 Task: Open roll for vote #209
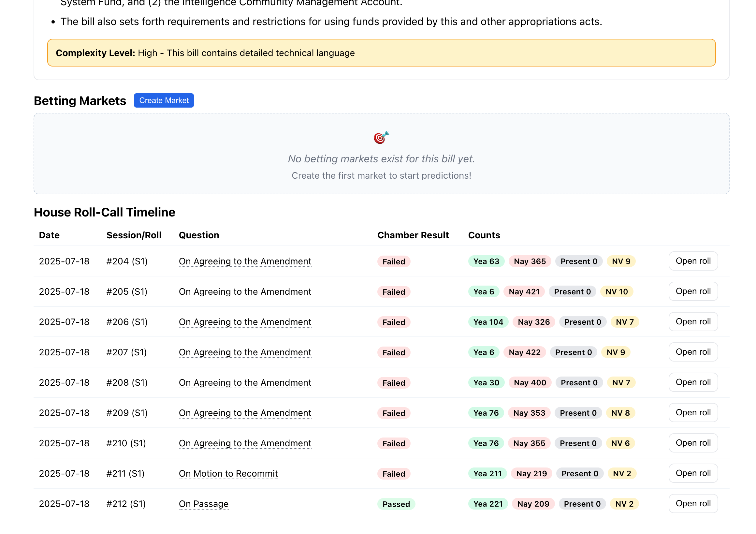(693, 413)
